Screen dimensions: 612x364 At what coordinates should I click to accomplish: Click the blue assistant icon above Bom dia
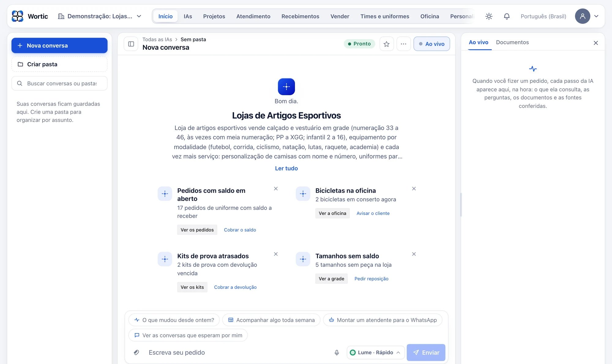point(286,87)
